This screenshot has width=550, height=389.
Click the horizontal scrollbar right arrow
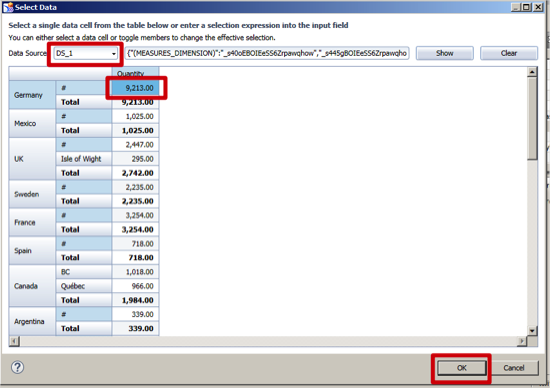point(522,341)
